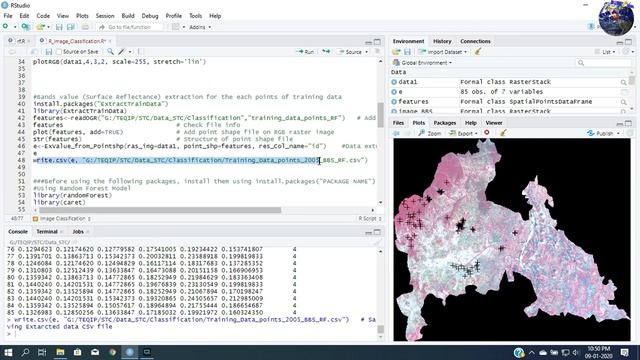
Task: Click the Zoom button in Plots pane
Action: 430,133
